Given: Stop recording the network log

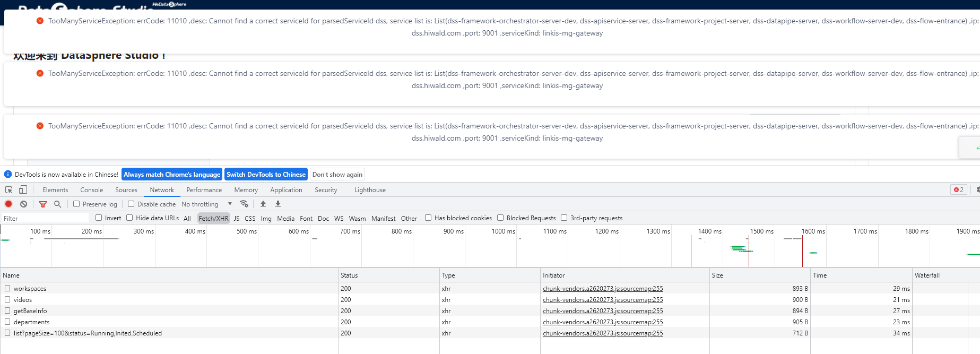Looking at the screenshot, I should [8, 204].
